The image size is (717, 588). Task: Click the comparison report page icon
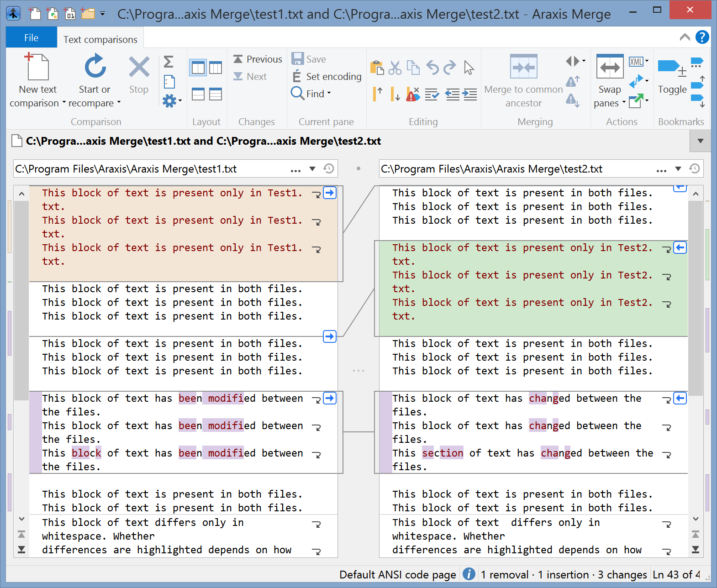tap(169, 82)
